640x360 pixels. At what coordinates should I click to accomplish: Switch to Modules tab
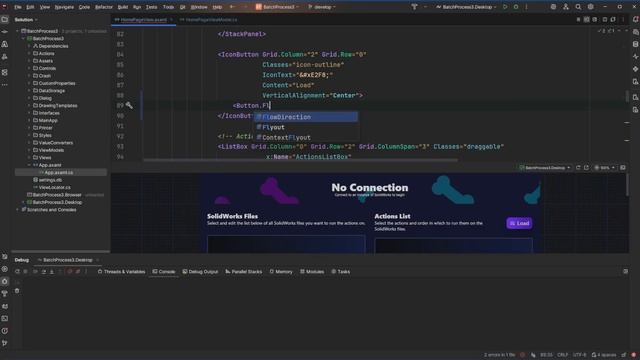[312, 271]
